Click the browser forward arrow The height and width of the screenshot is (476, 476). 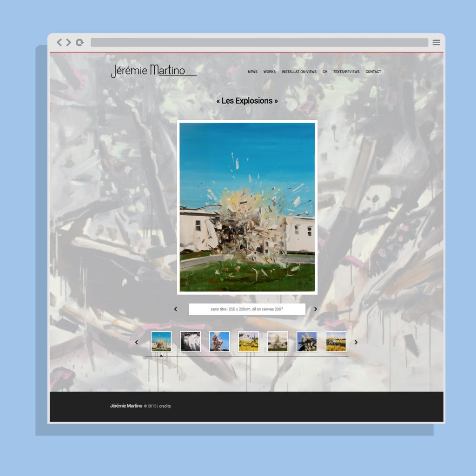(69, 42)
